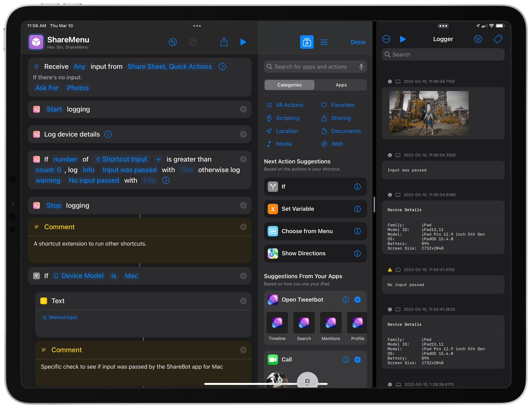
Task: Open shortcut settings with the sliders icon
Action: pos(324,42)
